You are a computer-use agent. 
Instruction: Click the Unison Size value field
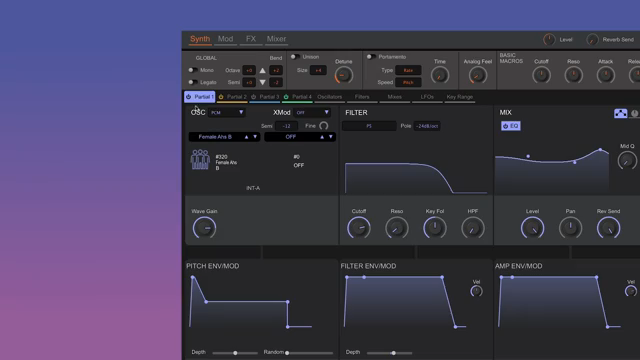point(318,70)
